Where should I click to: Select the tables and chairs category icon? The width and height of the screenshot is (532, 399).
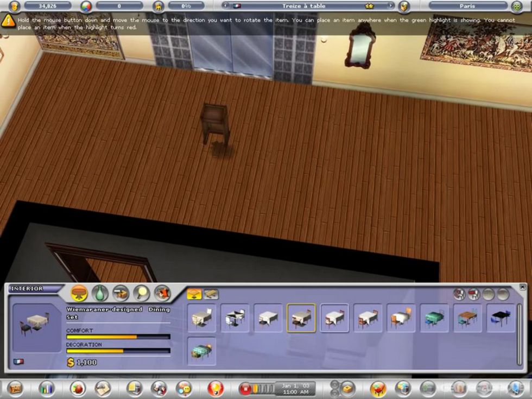coord(79,293)
